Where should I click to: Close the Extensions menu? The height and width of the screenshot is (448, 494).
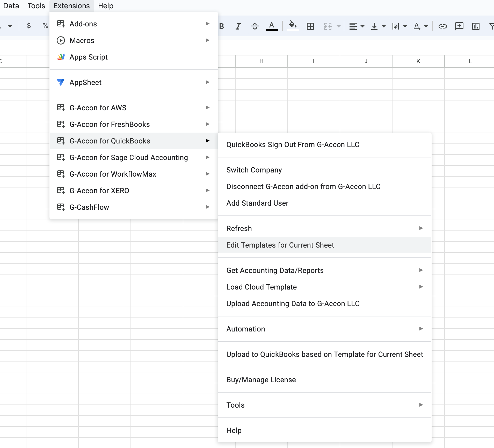[71, 6]
